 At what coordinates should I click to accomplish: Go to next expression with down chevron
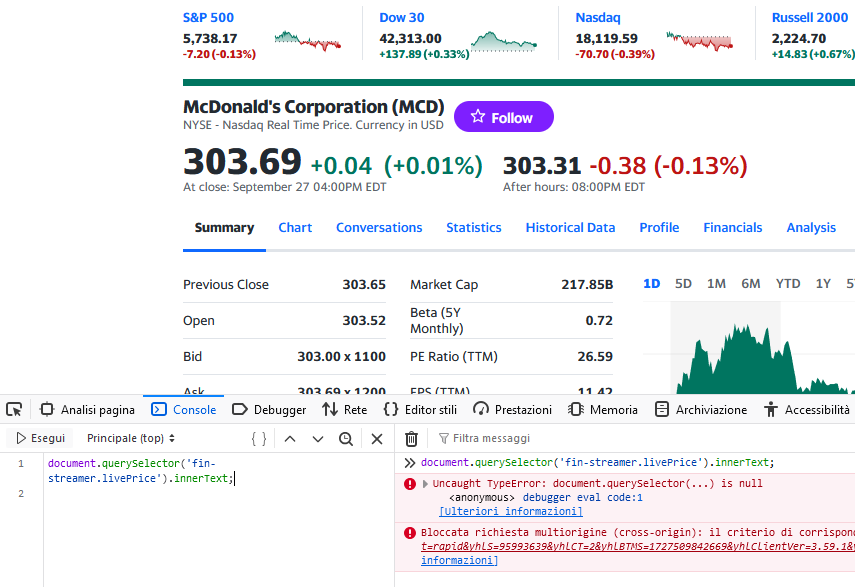click(x=318, y=438)
